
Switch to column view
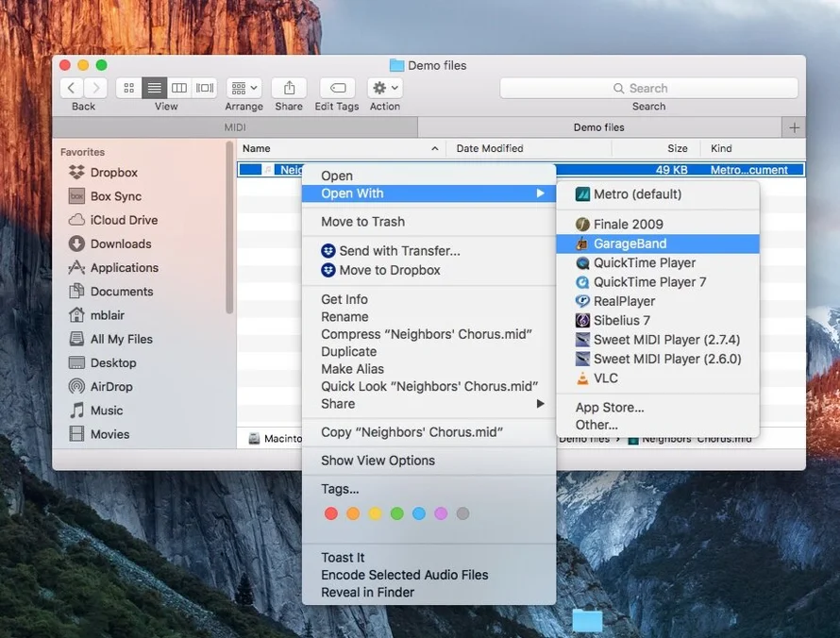(179, 88)
